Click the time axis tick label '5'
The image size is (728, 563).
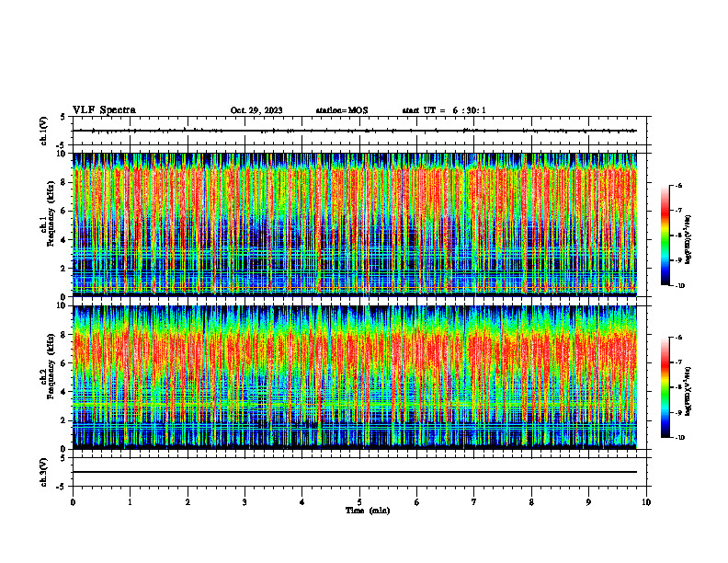359,502
